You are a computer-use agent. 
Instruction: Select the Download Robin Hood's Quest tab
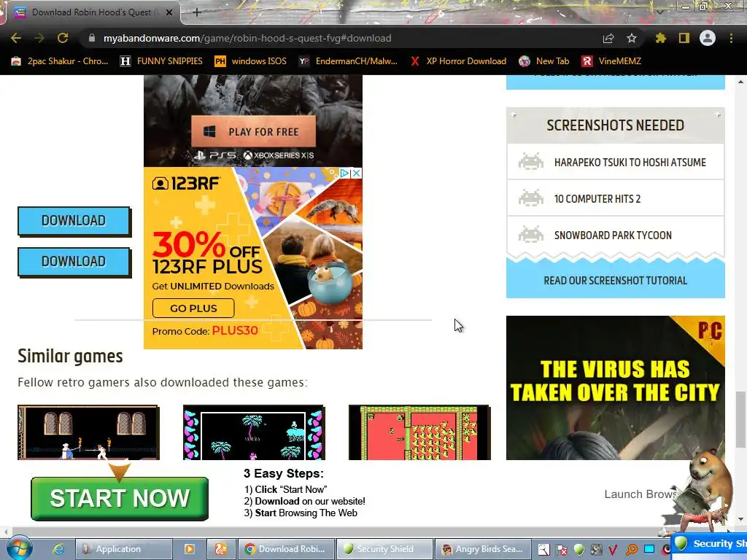pyautogui.click(x=90, y=12)
